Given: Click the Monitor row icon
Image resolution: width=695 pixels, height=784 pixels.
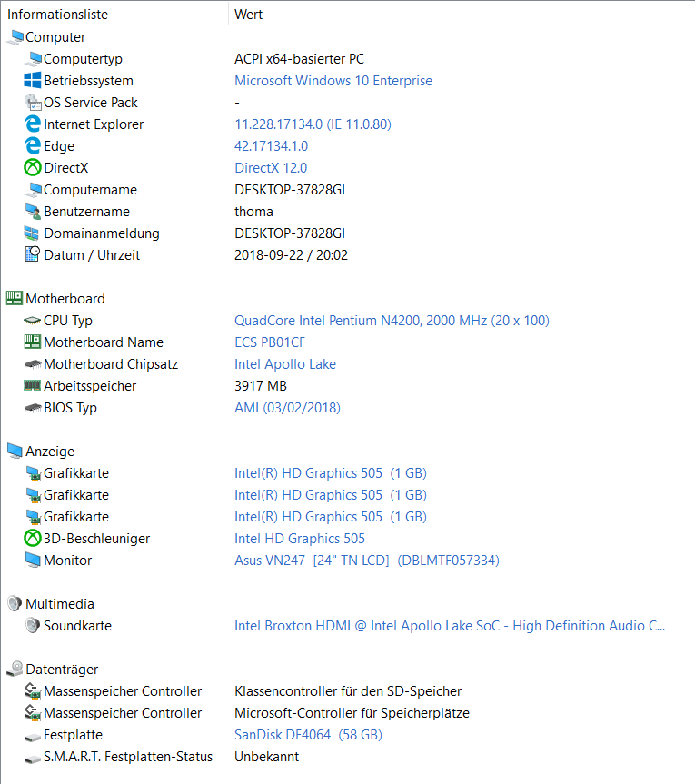Looking at the screenshot, I should (33, 560).
